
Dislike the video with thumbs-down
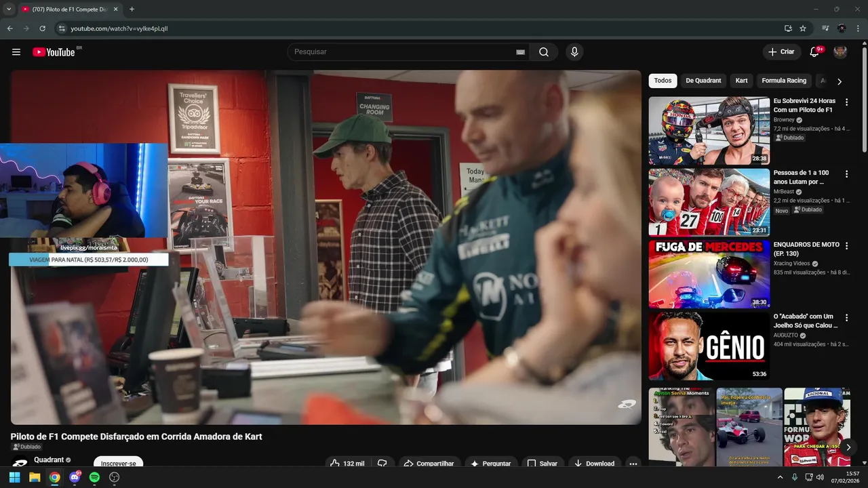point(382,464)
